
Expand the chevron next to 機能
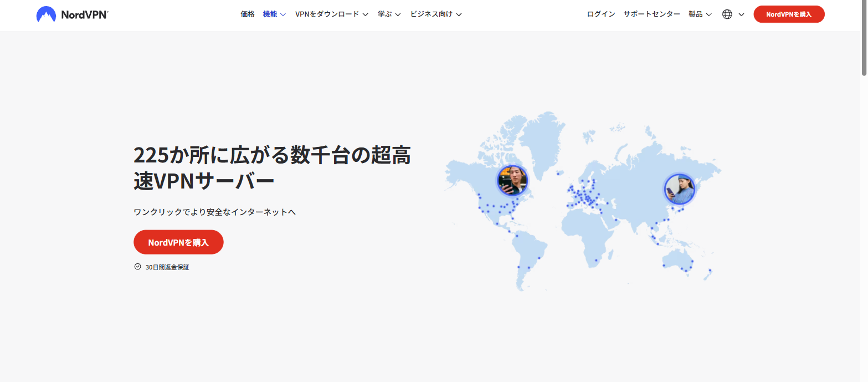[x=283, y=15]
